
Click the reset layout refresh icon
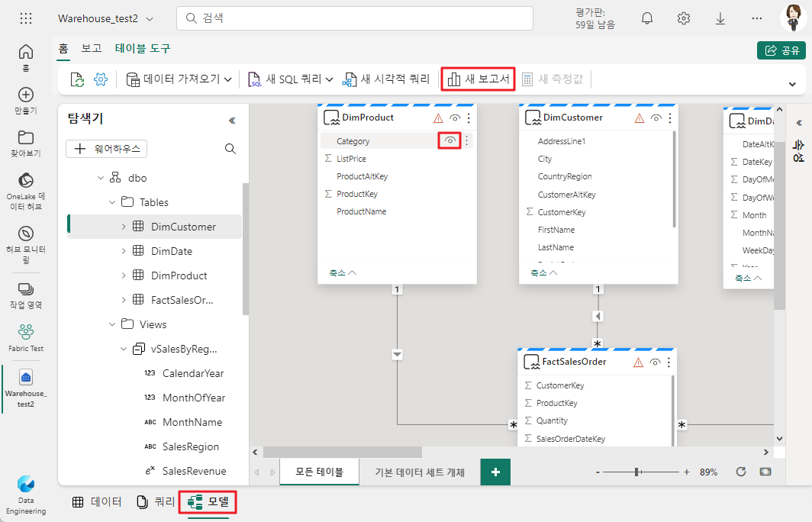(741, 472)
